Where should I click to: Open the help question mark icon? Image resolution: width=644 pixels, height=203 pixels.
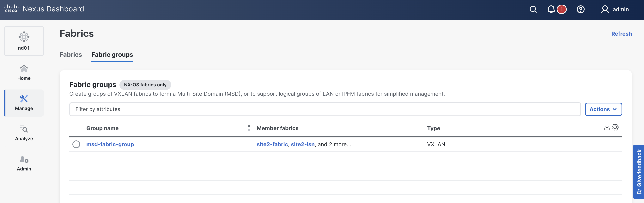click(x=580, y=9)
